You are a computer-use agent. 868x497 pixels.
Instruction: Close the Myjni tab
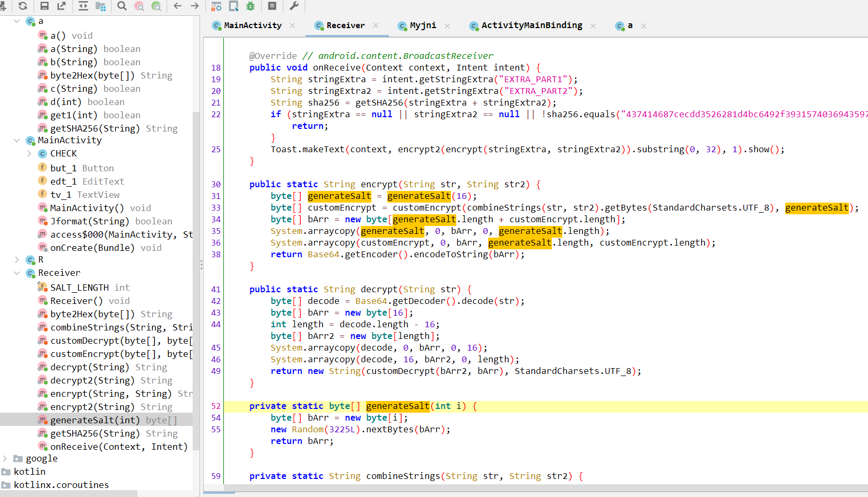pos(447,25)
